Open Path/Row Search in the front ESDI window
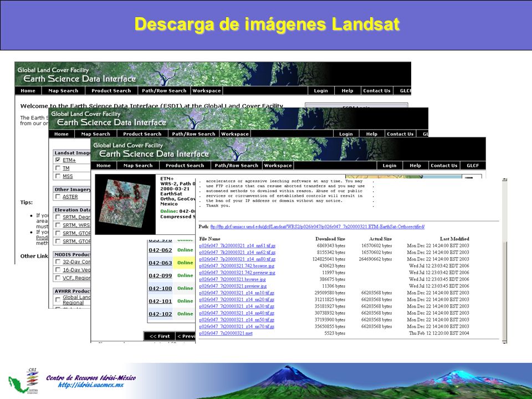 pyautogui.click(x=237, y=166)
